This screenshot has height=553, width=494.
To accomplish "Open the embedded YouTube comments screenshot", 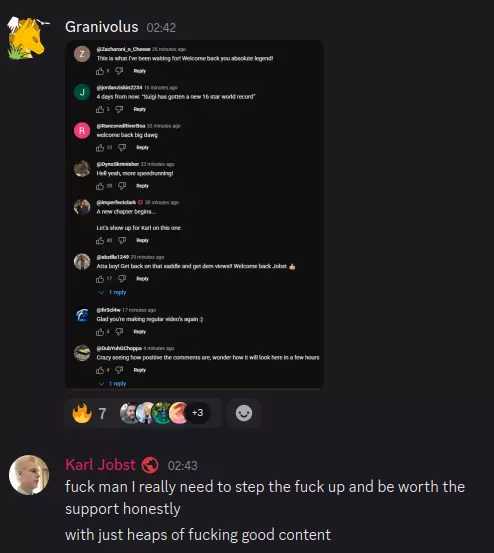I will pyautogui.click(x=194, y=214).
